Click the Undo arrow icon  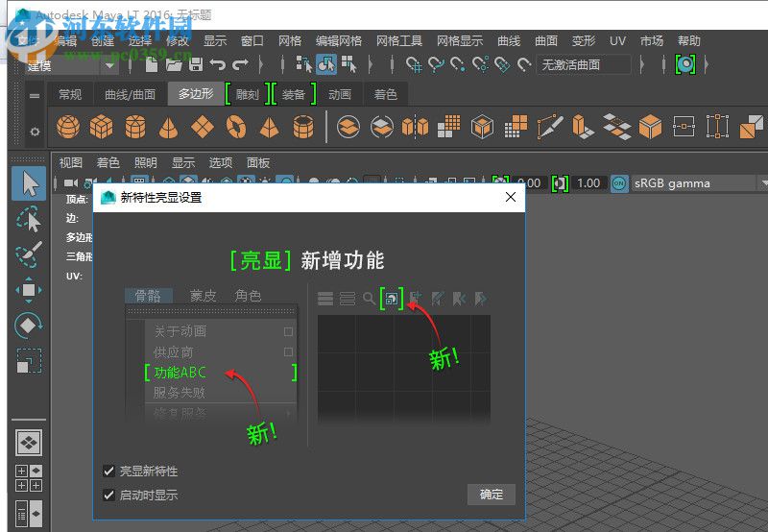point(218,64)
